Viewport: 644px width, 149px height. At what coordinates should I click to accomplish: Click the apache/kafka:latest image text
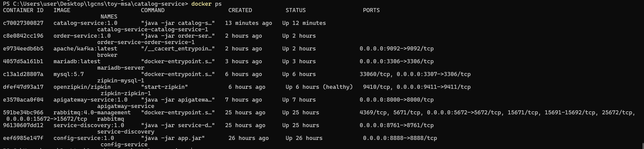coord(85,49)
